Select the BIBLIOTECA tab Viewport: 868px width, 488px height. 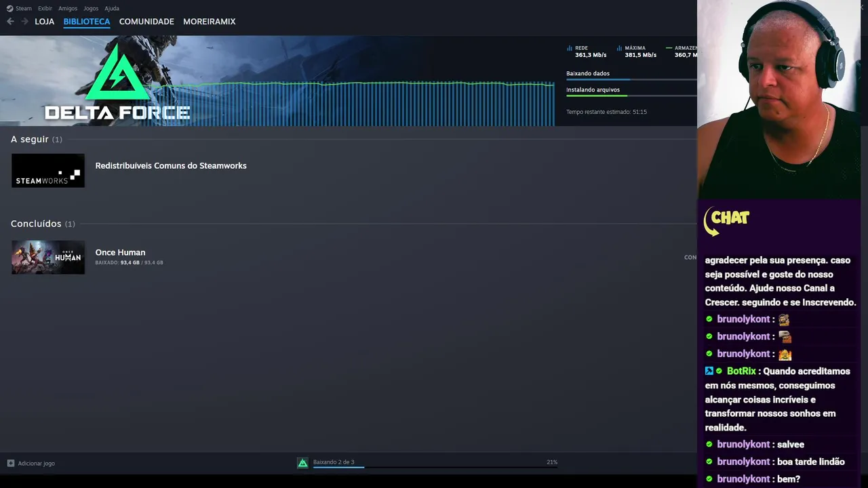87,22
